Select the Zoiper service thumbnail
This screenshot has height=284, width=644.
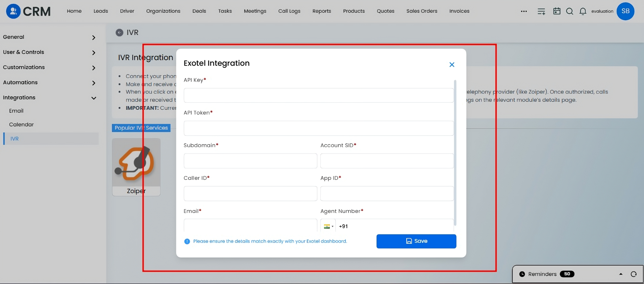pyautogui.click(x=136, y=167)
